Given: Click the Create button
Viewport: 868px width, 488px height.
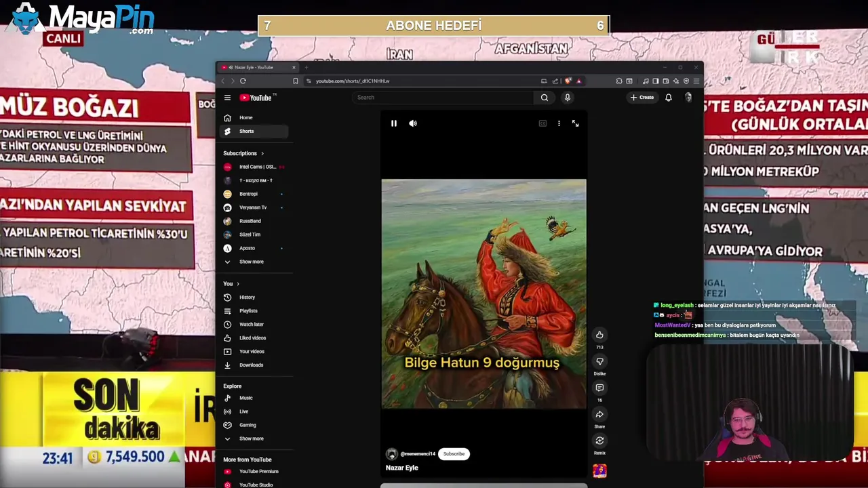Looking at the screenshot, I should [642, 98].
